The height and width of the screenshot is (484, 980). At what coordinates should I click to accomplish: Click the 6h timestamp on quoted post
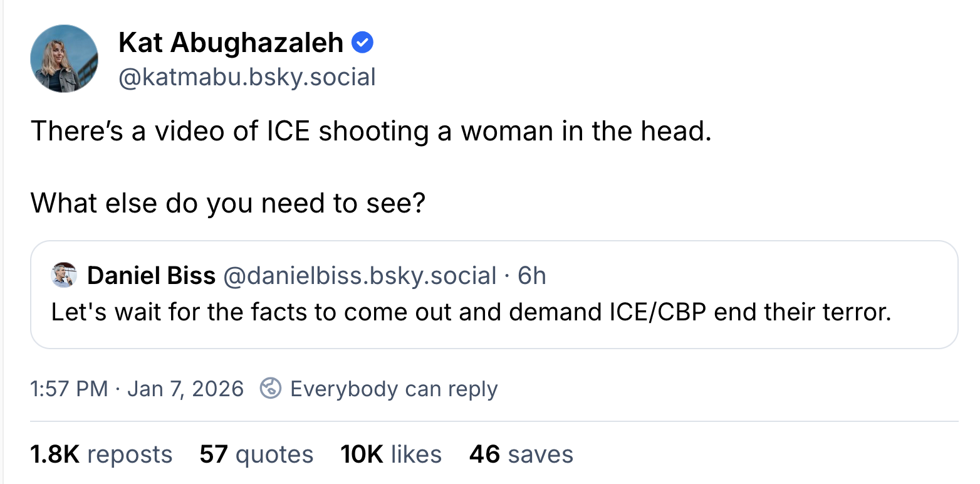tap(532, 276)
